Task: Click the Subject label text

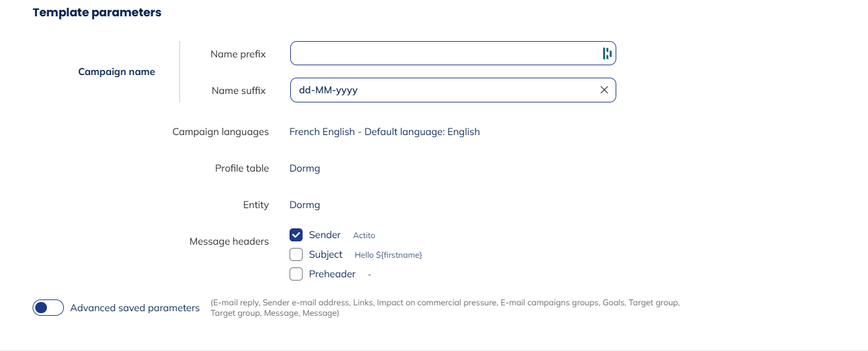Action: [x=325, y=254]
